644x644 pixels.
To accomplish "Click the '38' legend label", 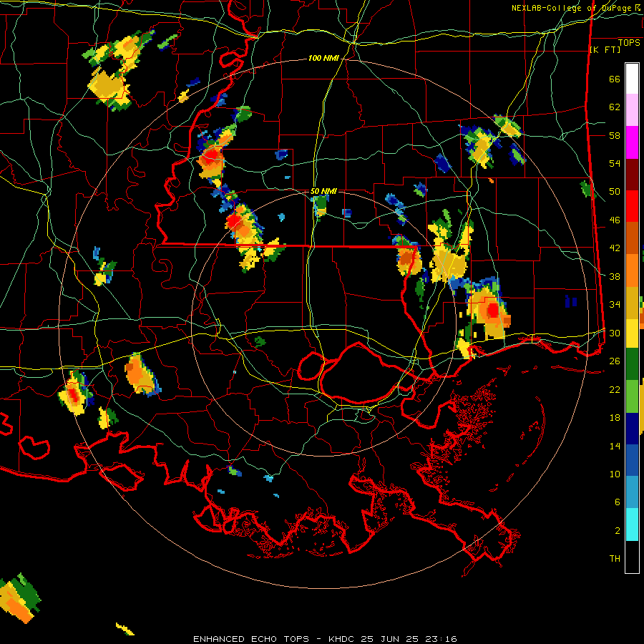I will pyautogui.click(x=615, y=276).
